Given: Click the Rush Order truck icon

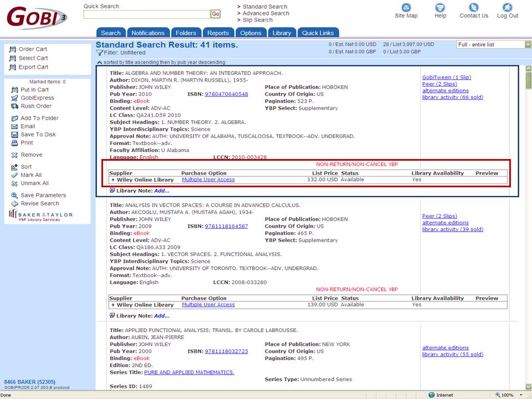Looking at the screenshot, I should 14,106.
